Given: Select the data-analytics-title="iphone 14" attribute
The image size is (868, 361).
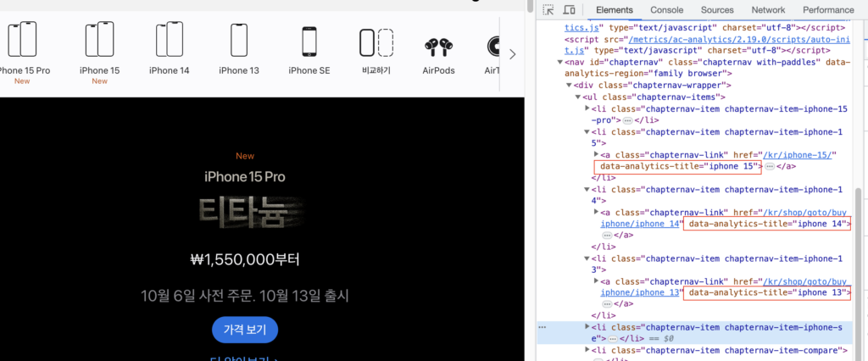Looking at the screenshot, I should [x=769, y=224].
